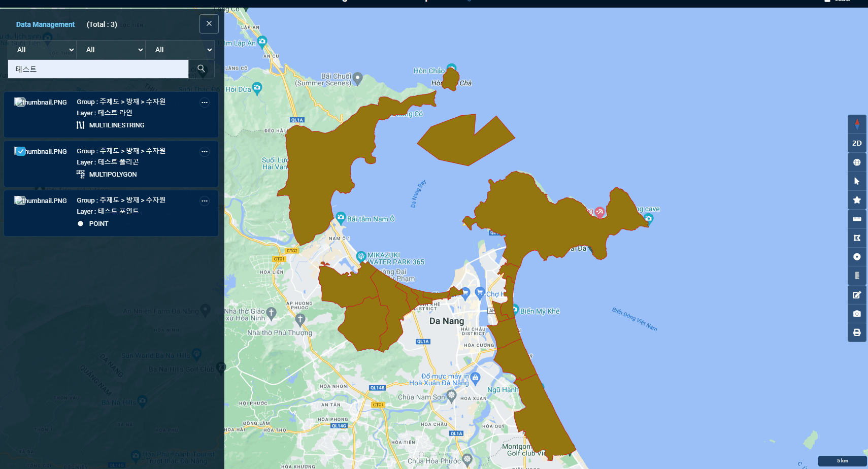Open the third All filter dropdown
This screenshot has width=868, height=469.
180,50
